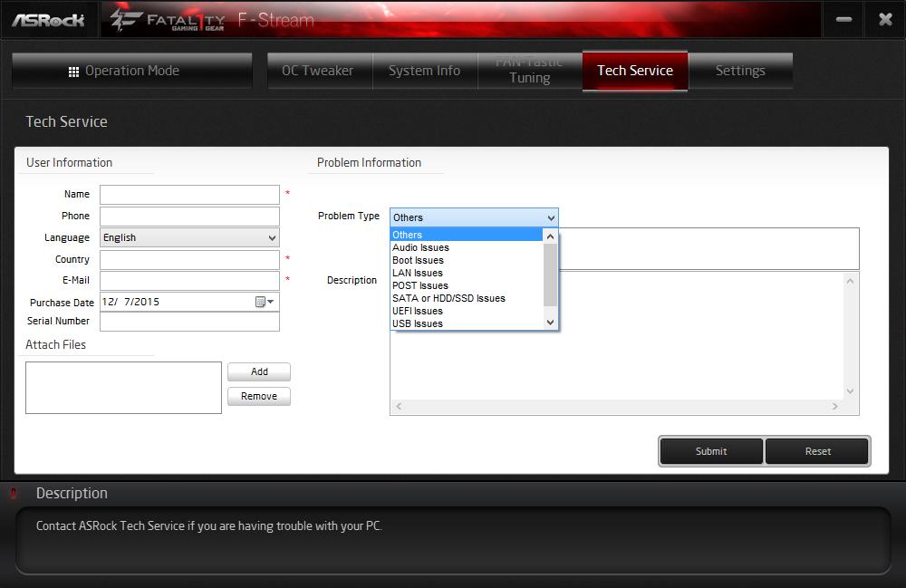This screenshot has height=588, width=906.
Task: Click Add to attach a file
Action: click(x=259, y=372)
